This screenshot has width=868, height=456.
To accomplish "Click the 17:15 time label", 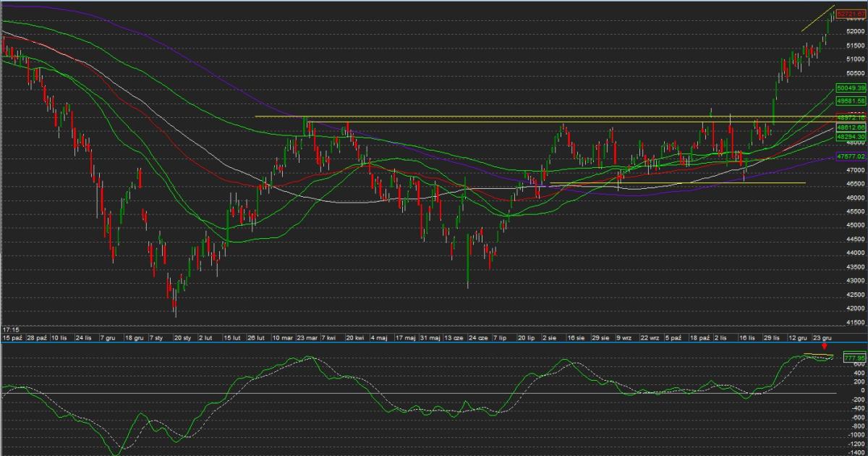I will (10, 329).
